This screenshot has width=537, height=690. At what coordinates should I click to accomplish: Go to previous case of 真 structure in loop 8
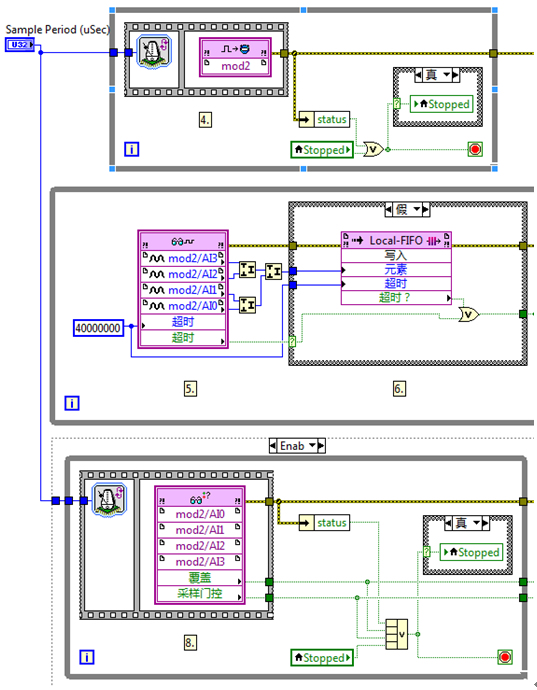click(x=448, y=523)
